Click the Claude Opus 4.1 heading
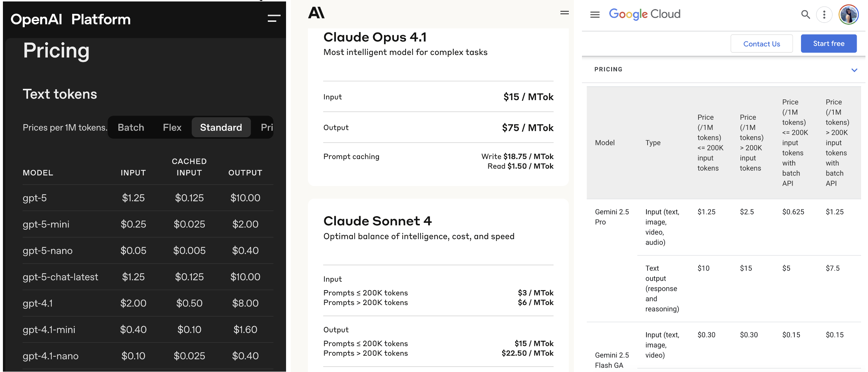 [x=375, y=37]
